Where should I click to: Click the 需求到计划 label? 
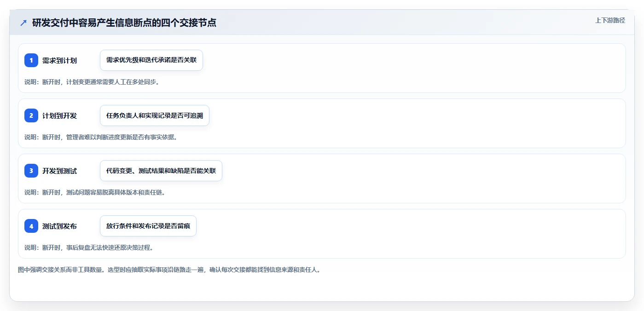tap(59, 60)
